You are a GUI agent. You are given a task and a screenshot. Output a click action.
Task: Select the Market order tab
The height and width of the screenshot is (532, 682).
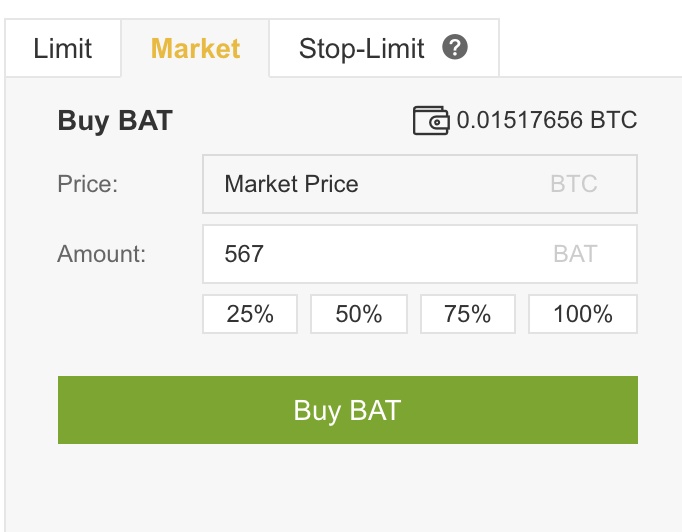coord(195,48)
